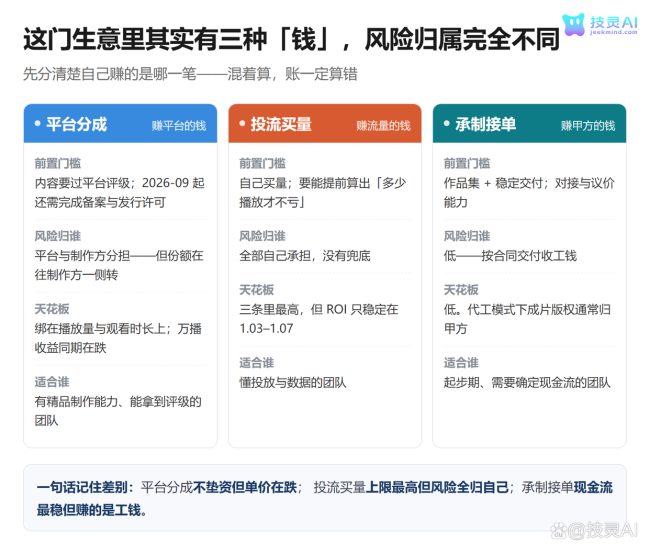Select bold phrase 不垫资但单价在跌
The image size is (650, 553).
(x=245, y=487)
